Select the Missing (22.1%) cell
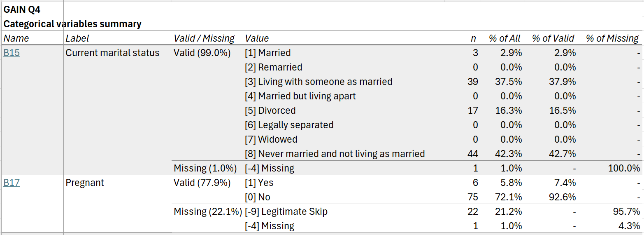This screenshot has width=644, height=235. tap(208, 211)
